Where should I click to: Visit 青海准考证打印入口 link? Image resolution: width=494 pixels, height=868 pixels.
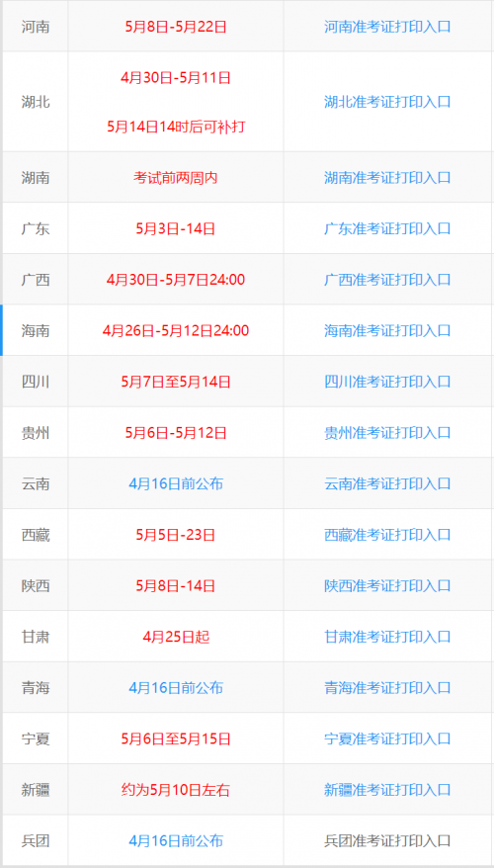[x=387, y=687]
